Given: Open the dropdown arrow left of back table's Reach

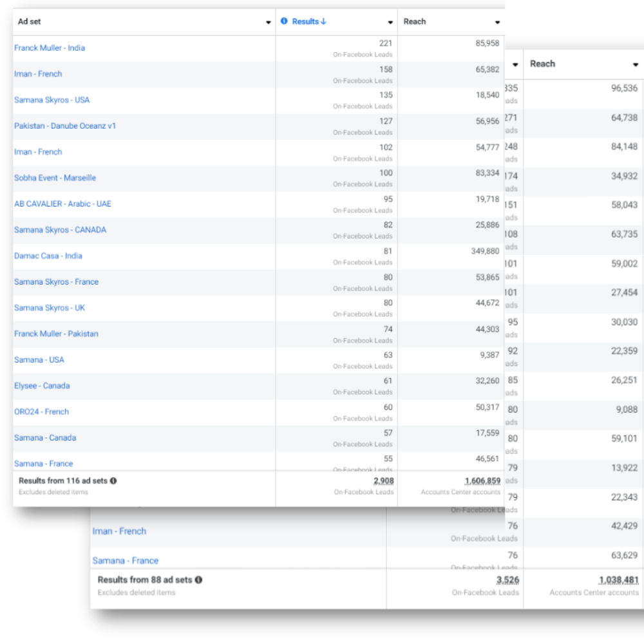Looking at the screenshot, I should coord(515,64).
